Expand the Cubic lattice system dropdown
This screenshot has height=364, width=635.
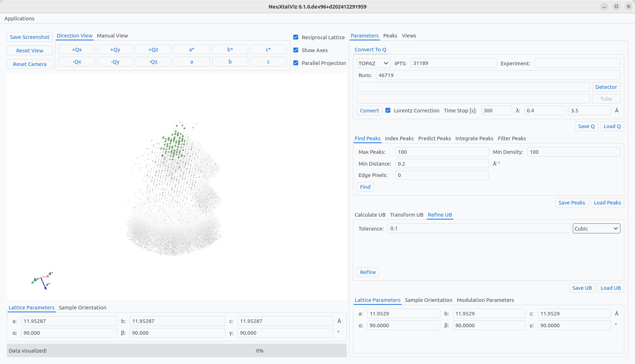click(x=596, y=229)
